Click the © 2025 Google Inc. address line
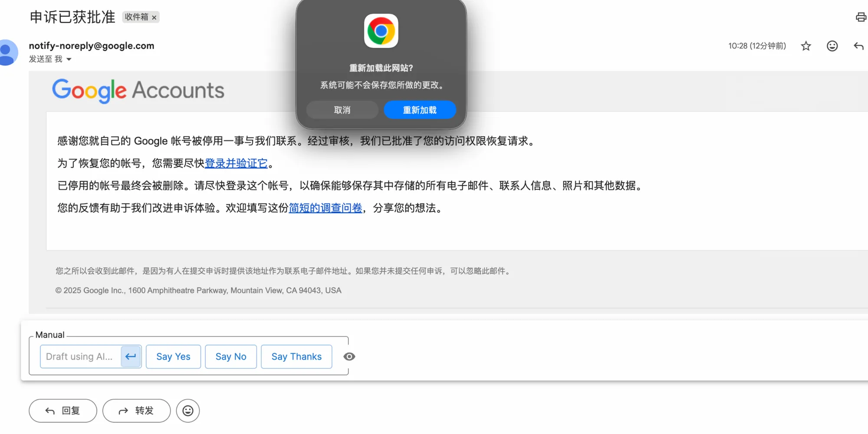The width and height of the screenshot is (868, 434). (x=198, y=290)
